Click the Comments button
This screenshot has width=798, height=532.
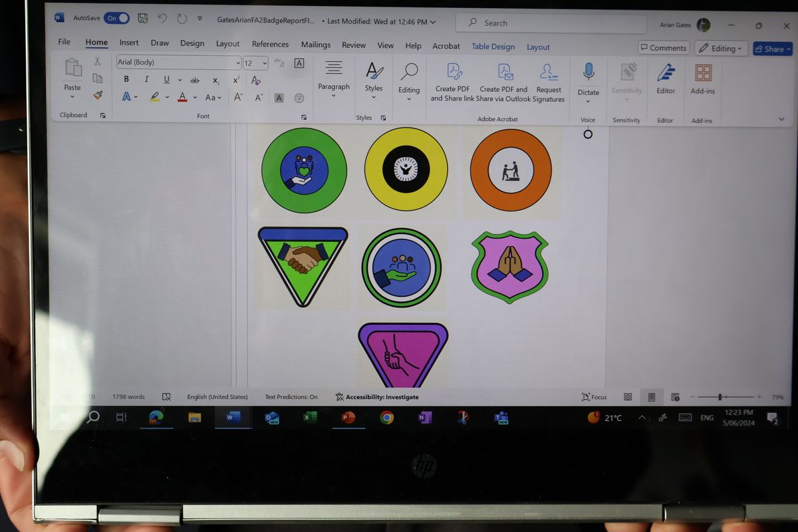(663, 48)
